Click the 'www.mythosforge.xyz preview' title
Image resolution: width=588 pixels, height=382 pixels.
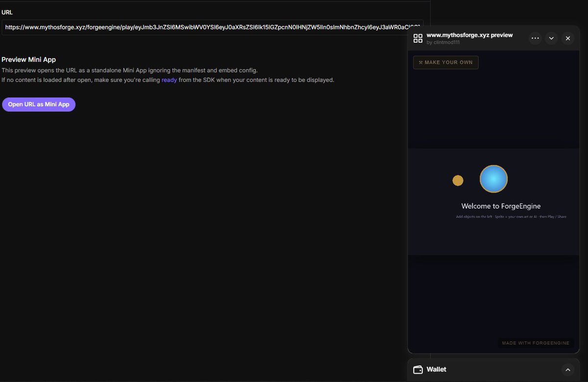(x=469, y=35)
